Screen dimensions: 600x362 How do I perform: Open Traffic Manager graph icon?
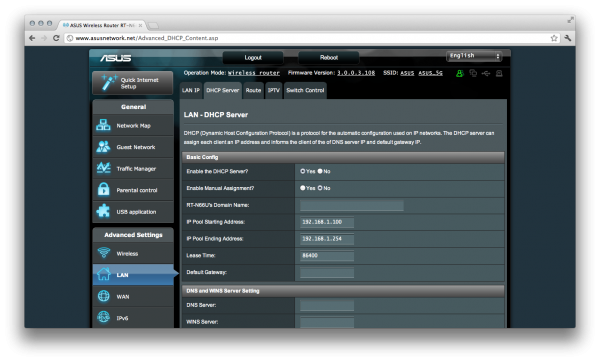pos(103,168)
